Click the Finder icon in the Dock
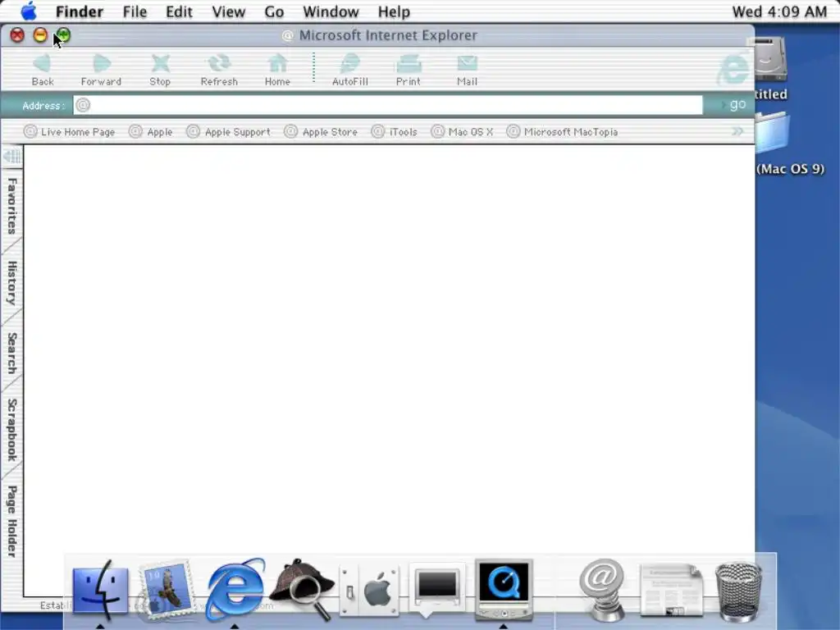Viewport: 840px width, 630px height. [x=100, y=589]
